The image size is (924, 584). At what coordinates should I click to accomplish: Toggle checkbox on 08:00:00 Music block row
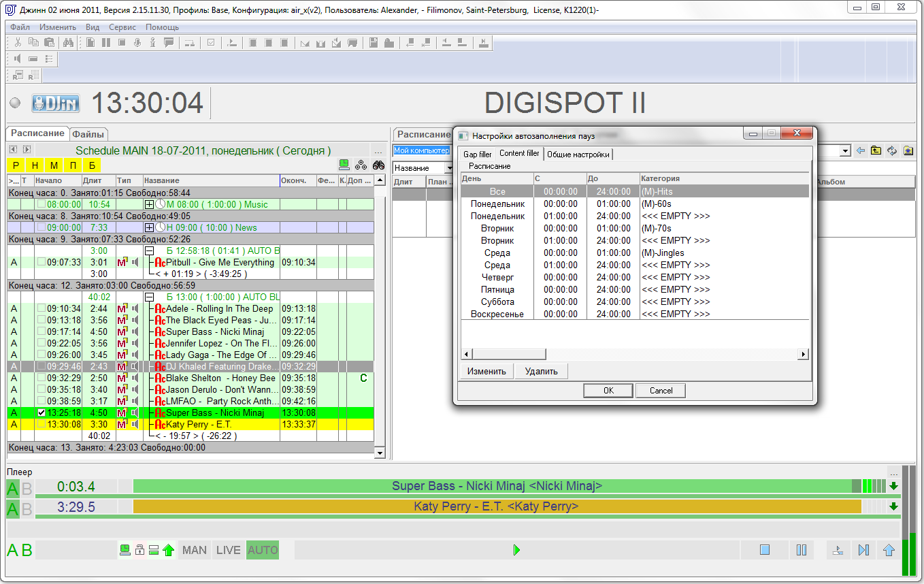point(42,204)
